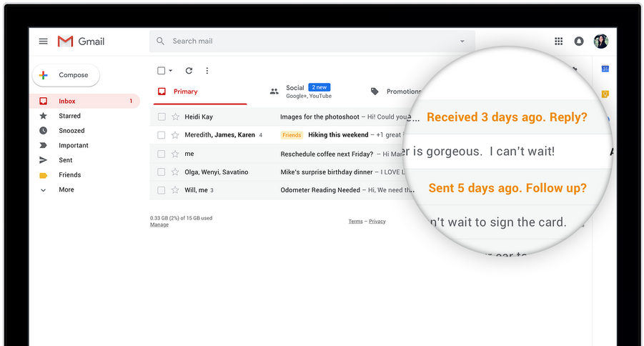This screenshot has width=644, height=346.
Task: Refresh the inbox
Action: [189, 71]
